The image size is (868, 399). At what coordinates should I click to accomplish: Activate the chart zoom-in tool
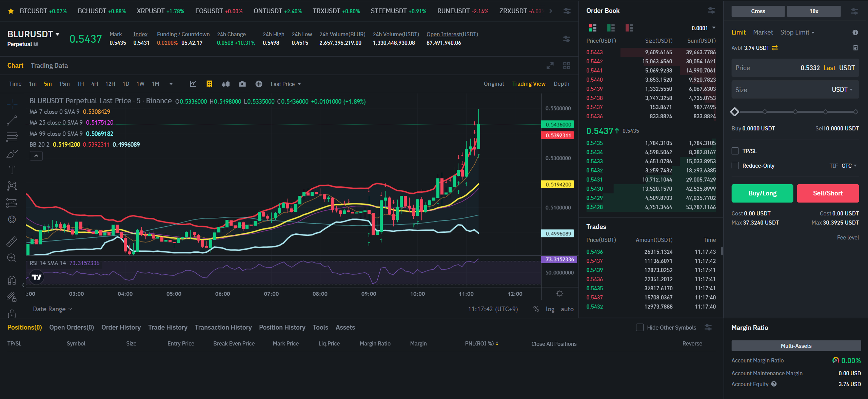coord(12,258)
